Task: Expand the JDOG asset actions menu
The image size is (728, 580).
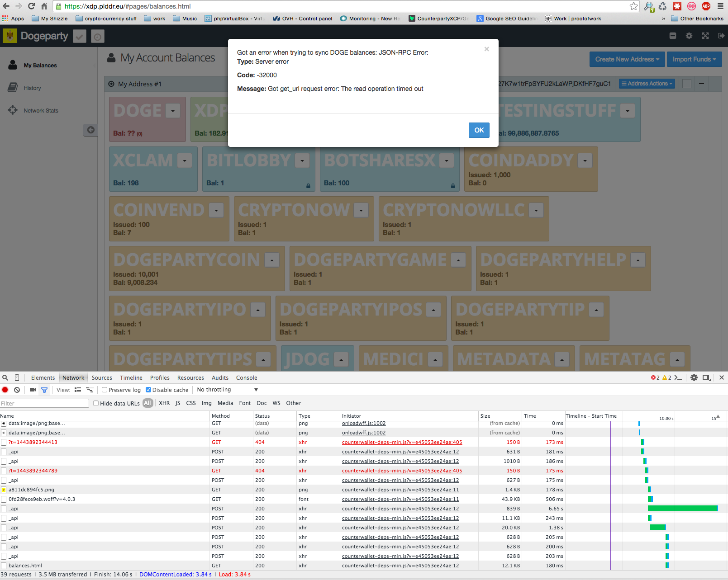Action: [x=341, y=359]
